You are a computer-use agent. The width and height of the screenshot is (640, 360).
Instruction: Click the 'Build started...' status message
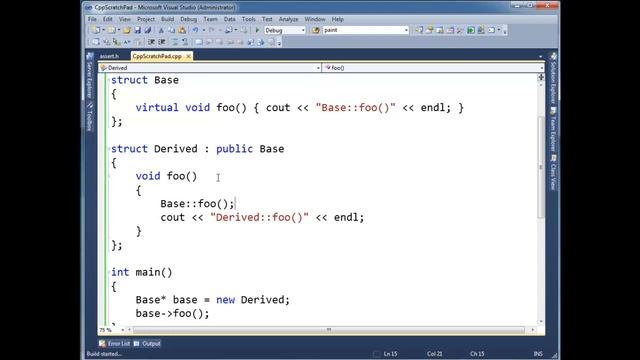coord(104,354)
